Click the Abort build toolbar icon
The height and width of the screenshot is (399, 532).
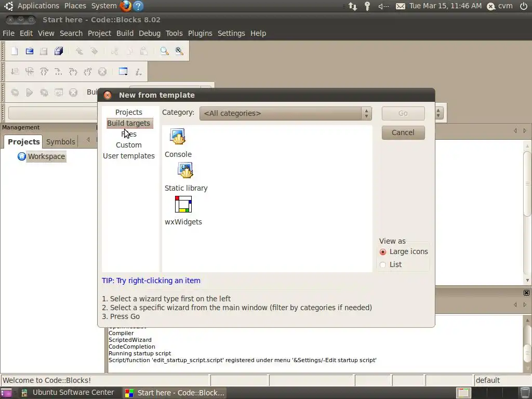(73, 92)
